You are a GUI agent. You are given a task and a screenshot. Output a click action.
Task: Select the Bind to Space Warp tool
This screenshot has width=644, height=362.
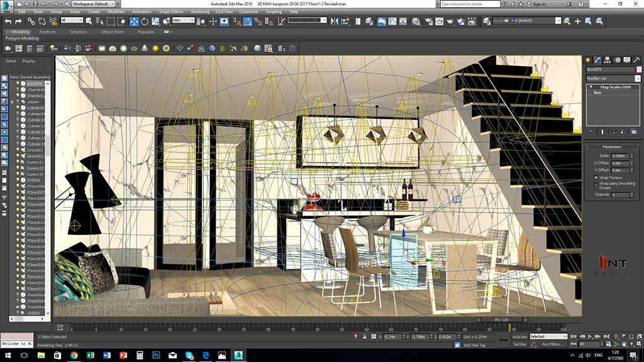click(53, 21)
